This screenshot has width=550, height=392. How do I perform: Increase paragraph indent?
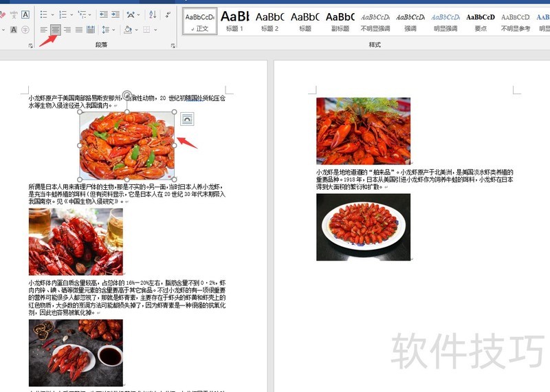click(115, 14)
